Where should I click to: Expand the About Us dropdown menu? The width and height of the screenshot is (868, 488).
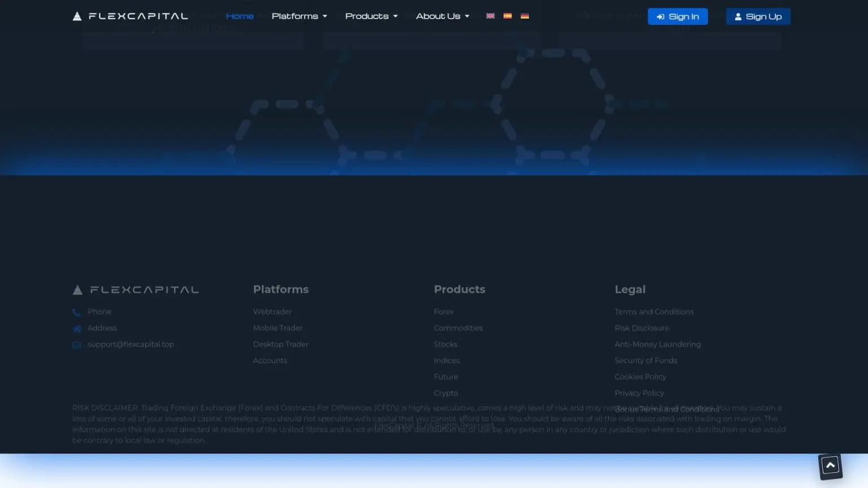tap(442, 16)
